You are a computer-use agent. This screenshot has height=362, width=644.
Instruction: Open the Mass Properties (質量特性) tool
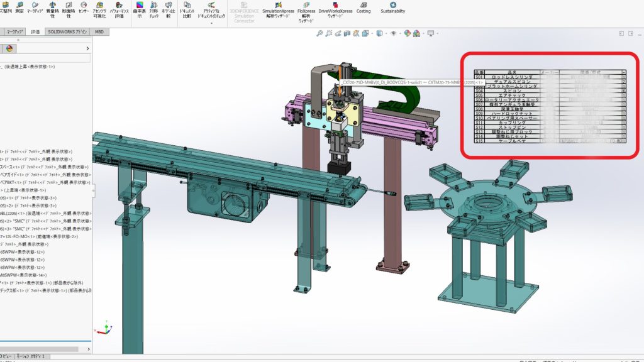(x=52, y=8)
